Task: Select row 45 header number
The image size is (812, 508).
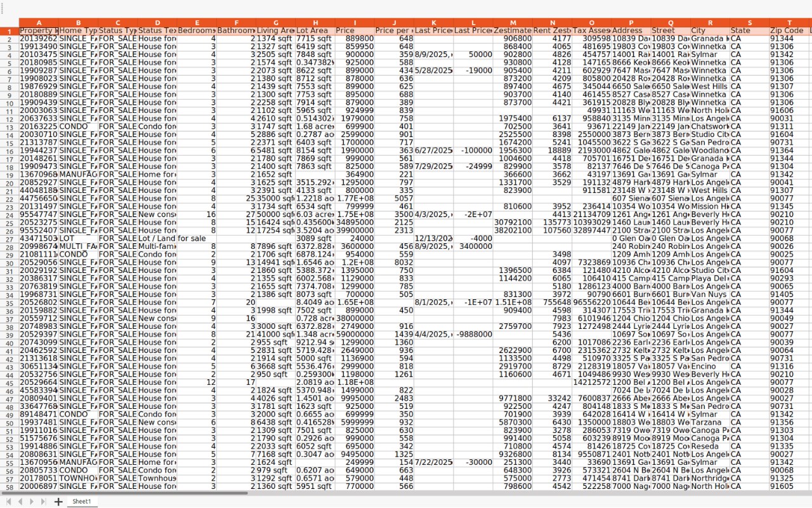Action: 9,382
